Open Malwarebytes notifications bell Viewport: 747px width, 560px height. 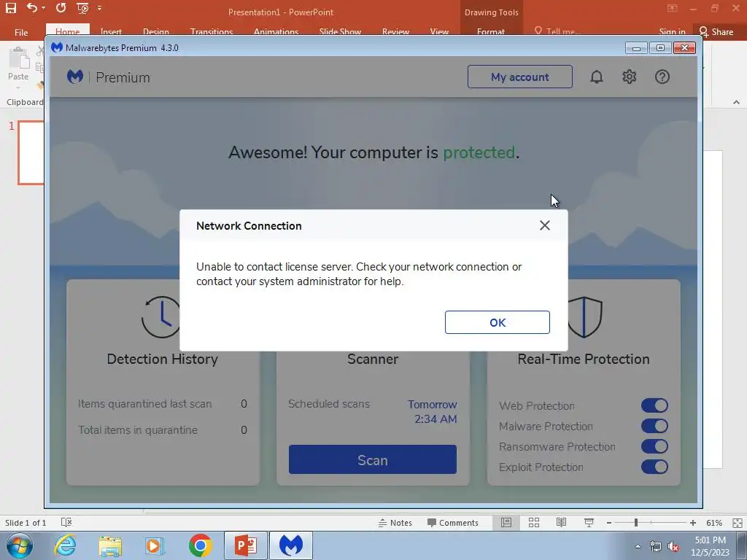click(597, 77)
